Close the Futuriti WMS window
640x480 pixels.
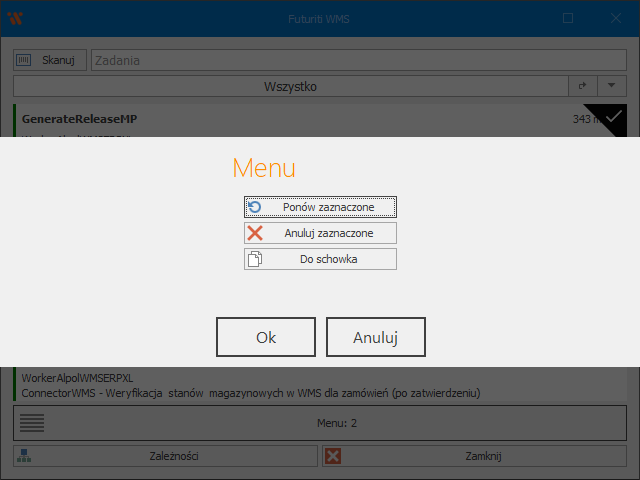coord(615,18)
